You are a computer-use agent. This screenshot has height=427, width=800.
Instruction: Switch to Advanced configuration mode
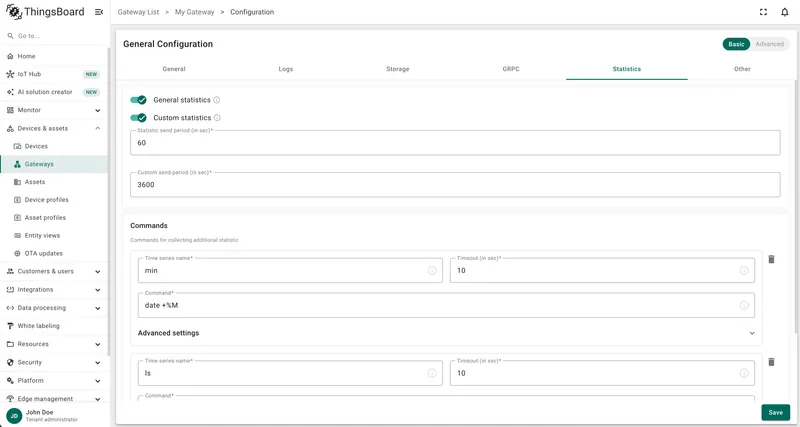tap(769, 44)
